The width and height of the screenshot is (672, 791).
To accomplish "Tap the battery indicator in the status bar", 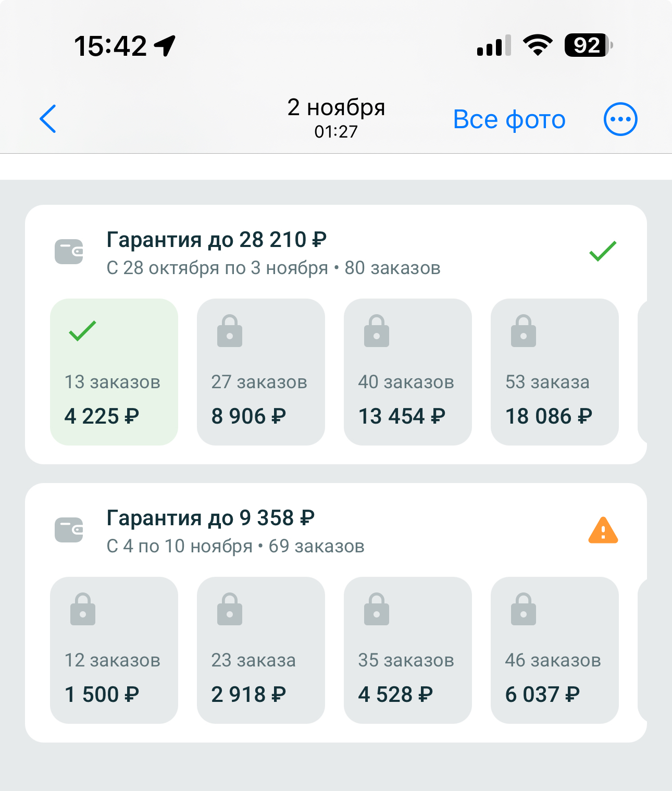I will [x=589, y=45].
